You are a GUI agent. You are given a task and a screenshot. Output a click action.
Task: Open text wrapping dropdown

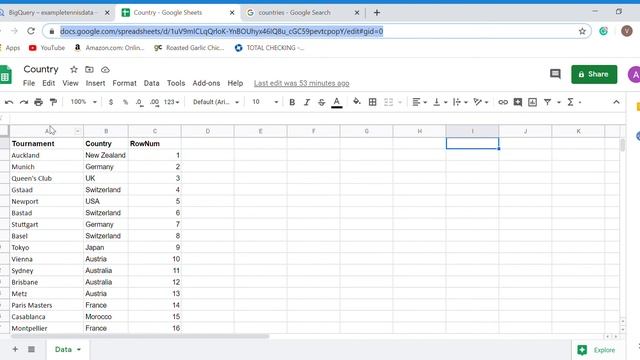click(x=460, y=102)
